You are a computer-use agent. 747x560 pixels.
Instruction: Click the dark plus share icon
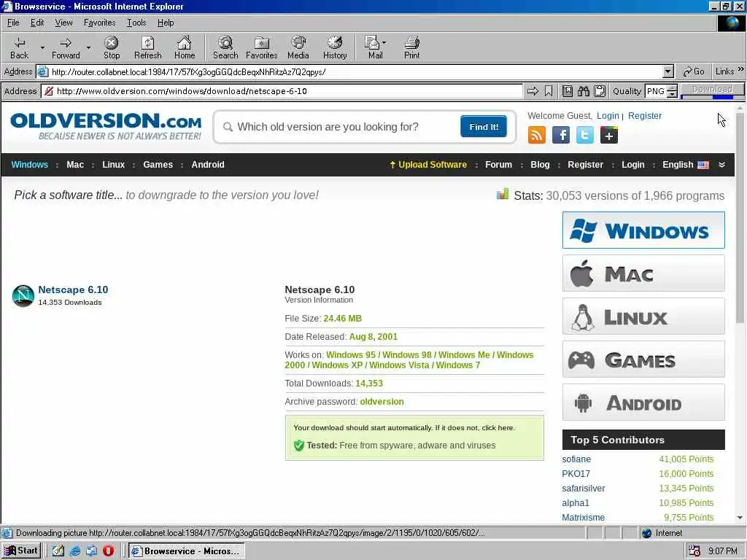(x=609, y=135)
